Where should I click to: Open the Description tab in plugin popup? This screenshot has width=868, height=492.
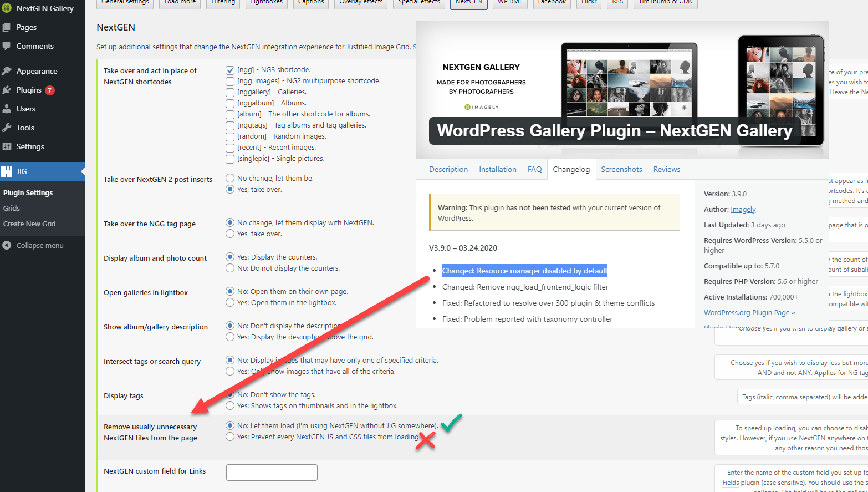point(448,170)
